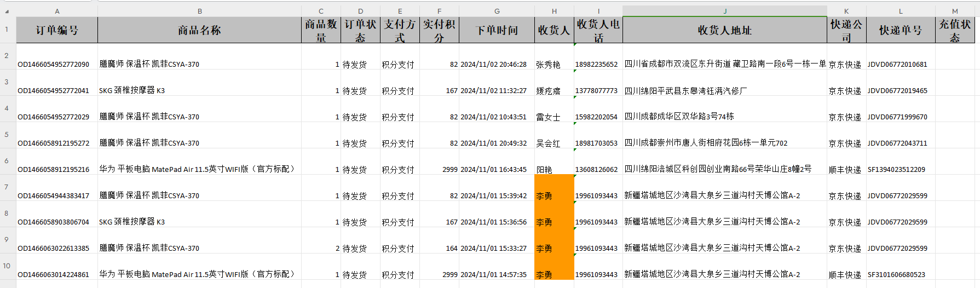The width and height of the screenshot is (980, 288).
Task: Select column D header
Action: pos(360,11)
